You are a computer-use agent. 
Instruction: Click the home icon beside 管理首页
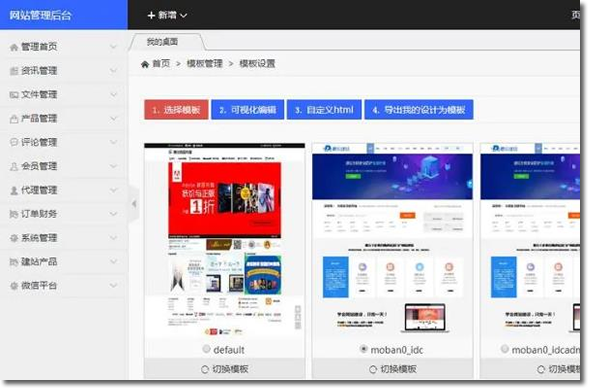[x=14, y=47]
